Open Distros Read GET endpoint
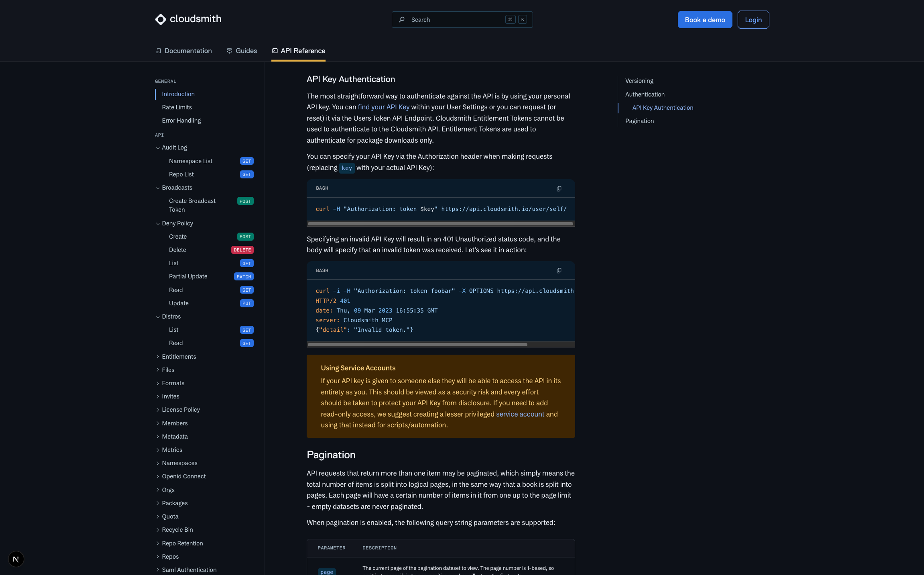The image size is (924, 575). (211, 343)
